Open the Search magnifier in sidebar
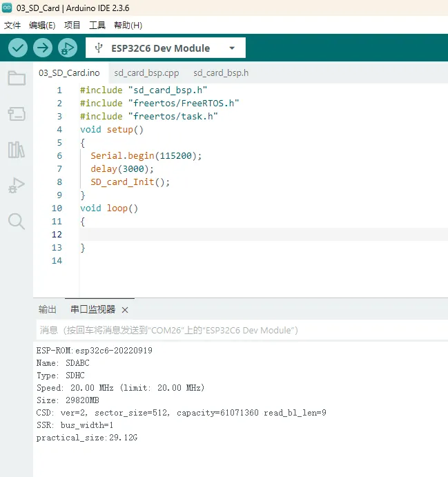The width and height of the screenshot is (448, 477). pyautogui.click(x=17, y=221)
